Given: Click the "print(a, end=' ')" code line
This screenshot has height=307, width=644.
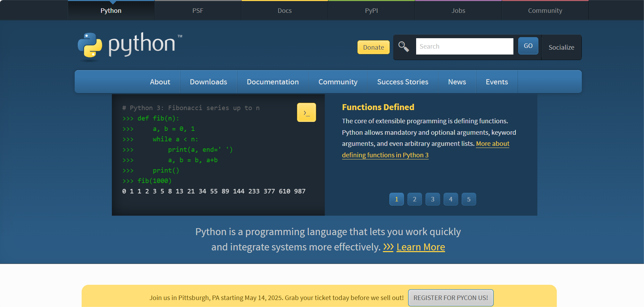Looking at the screenshot, I should [x=200, y=150].
